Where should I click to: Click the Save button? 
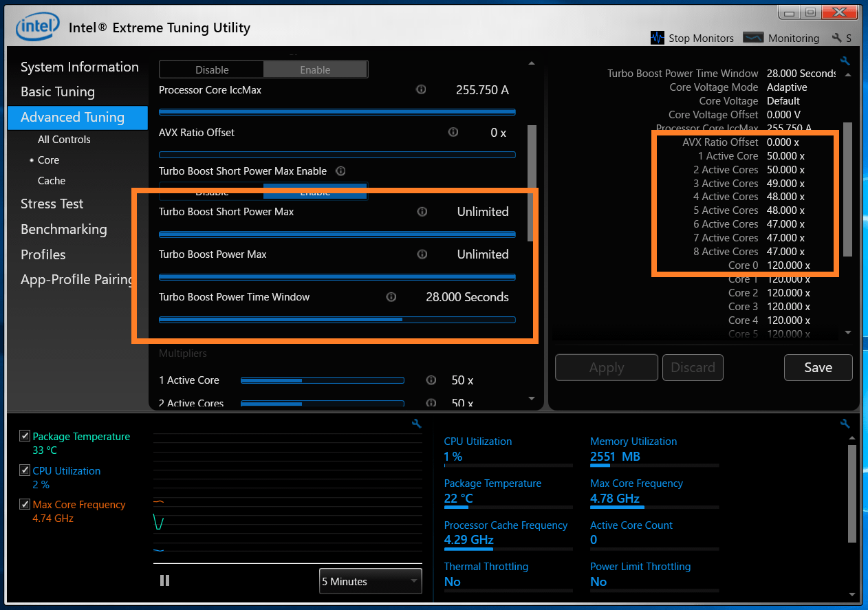(x=818, y=367)
